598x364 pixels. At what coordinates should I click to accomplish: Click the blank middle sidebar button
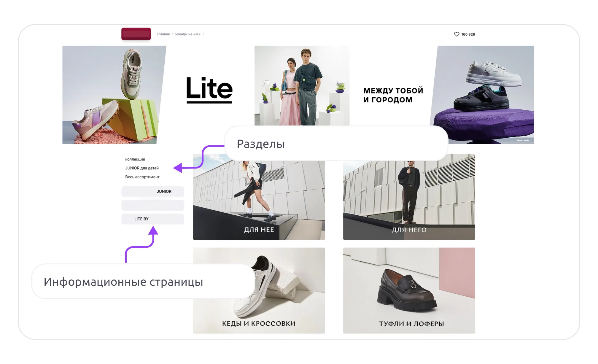tap(153, 205)
